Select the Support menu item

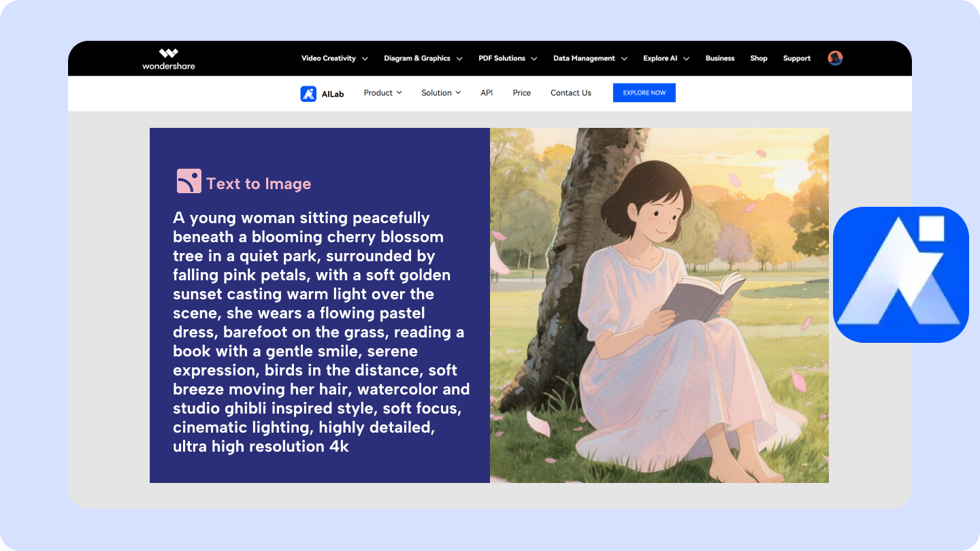coord(796,59)
